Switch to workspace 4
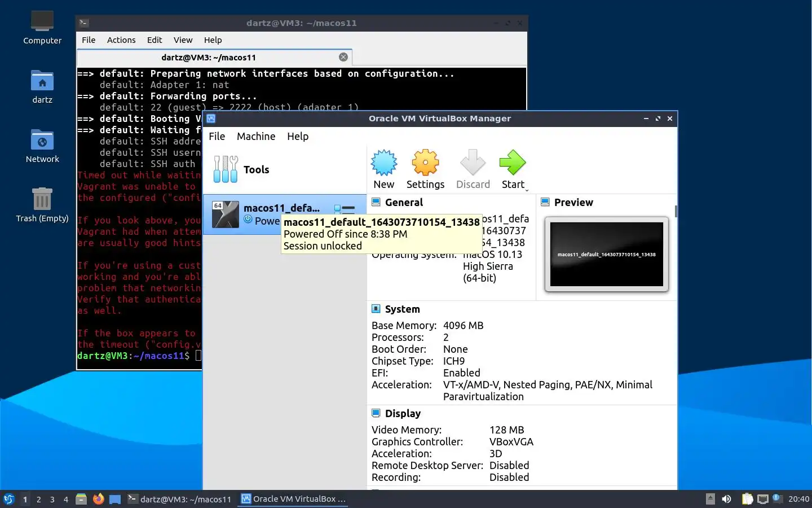 pyautogui.click(x=65, y=499)
